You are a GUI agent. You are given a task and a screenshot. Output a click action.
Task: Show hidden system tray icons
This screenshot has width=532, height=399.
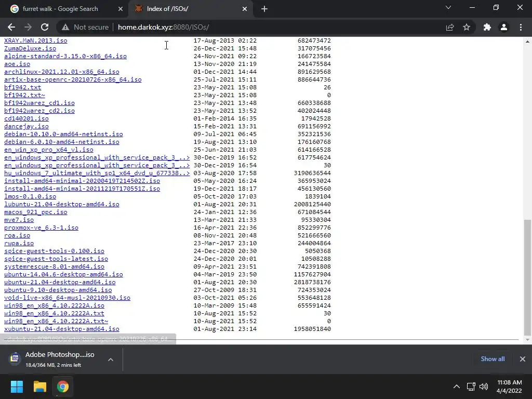pos(457,387)
